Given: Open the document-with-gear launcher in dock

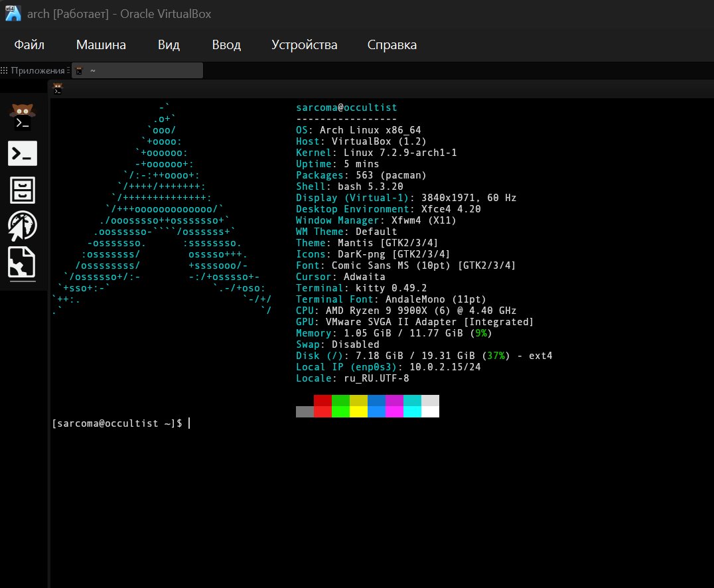Looking at the screenshot, I should coord(22,262).
